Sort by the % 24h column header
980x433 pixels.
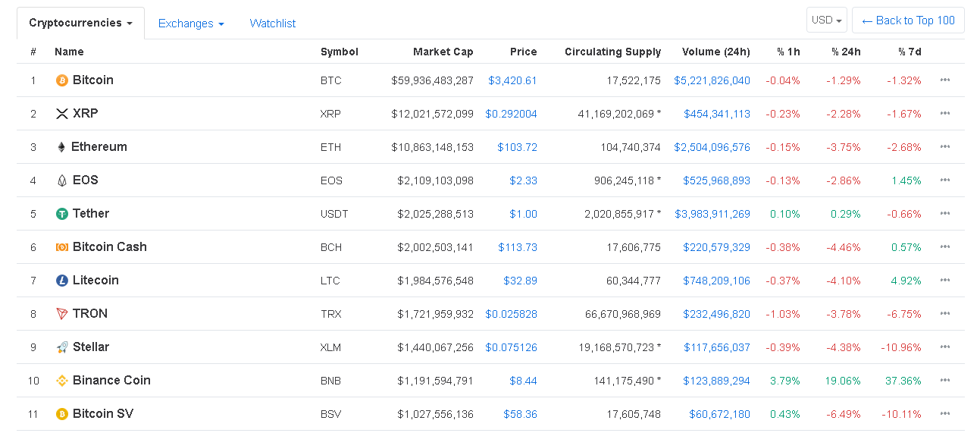click(845, 52)
